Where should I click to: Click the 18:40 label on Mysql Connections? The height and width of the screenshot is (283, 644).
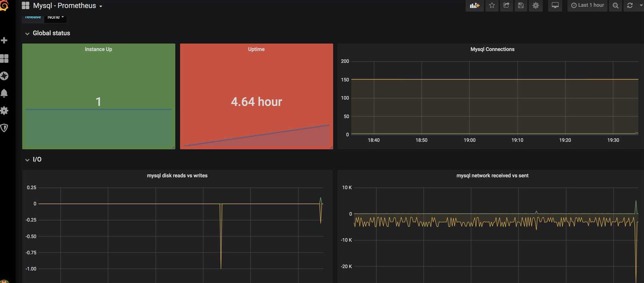pos(374,140)
